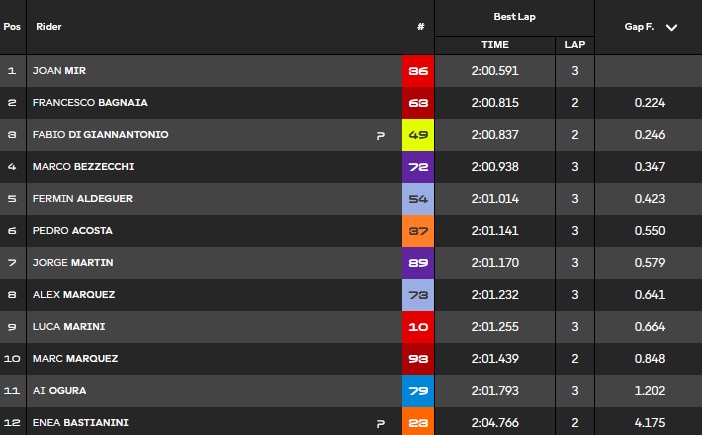Sort by the Rider column header

pos(48,27)
